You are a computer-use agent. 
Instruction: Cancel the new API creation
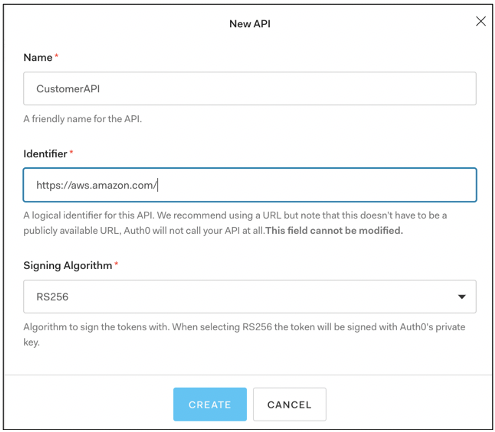click(x=289, y=404)
